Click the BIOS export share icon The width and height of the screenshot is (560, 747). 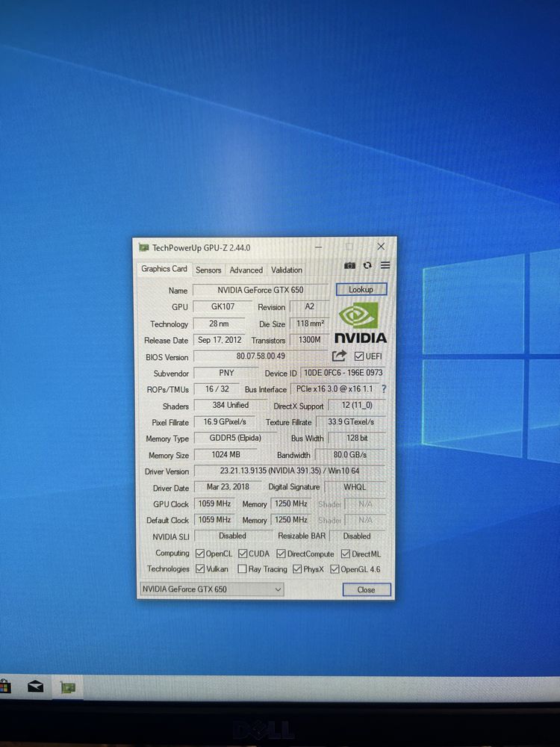click(339, 356)
